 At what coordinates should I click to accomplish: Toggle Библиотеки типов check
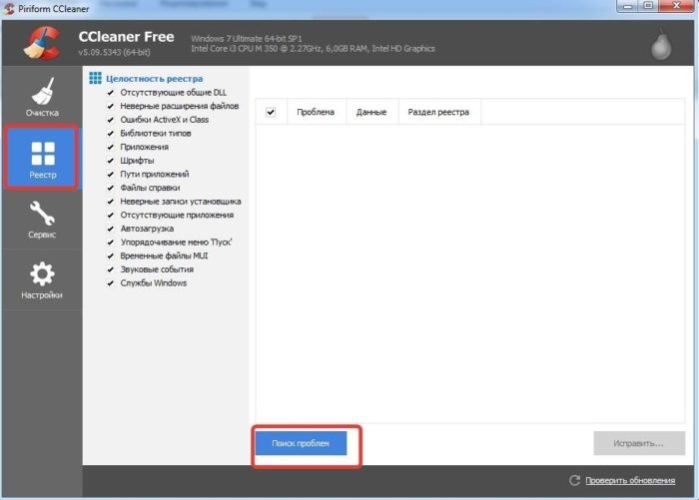click(x=111, y=133)
